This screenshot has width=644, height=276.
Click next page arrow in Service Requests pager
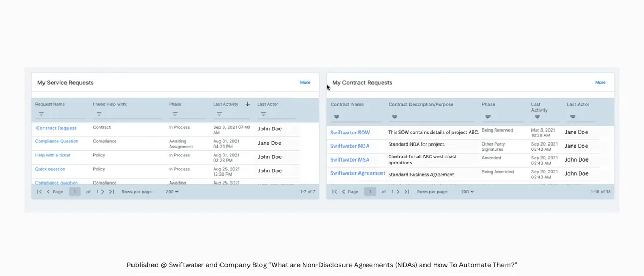103,192
